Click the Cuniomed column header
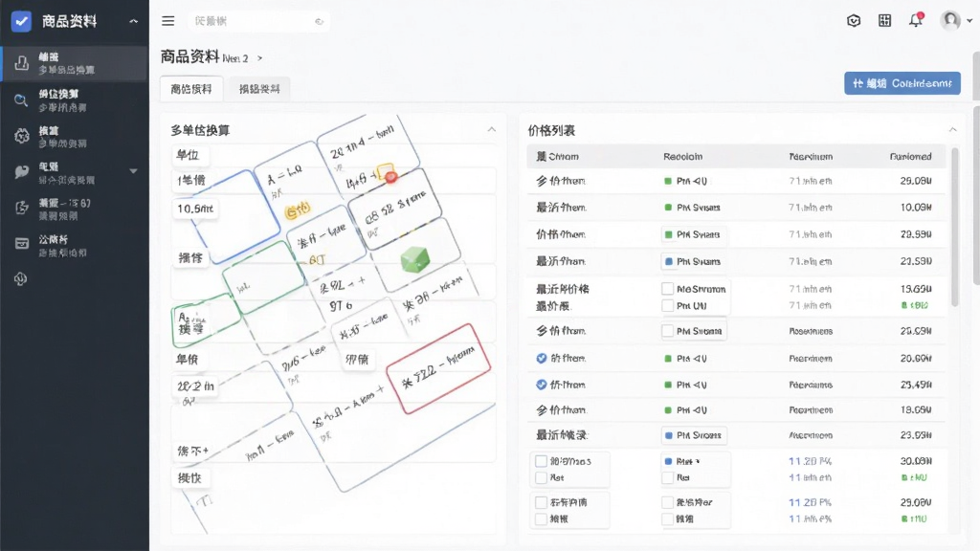Screen dimensions: 980x551 click(x=911, y=157)
